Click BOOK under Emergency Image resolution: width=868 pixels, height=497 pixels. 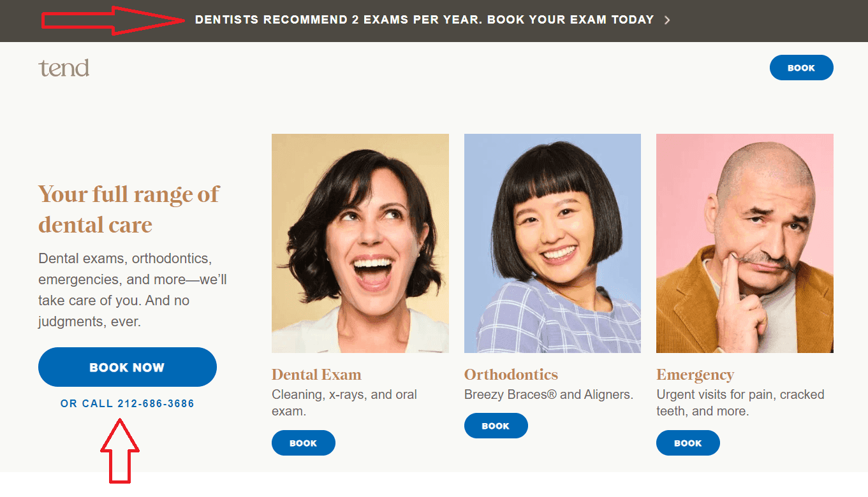[688, 442]
